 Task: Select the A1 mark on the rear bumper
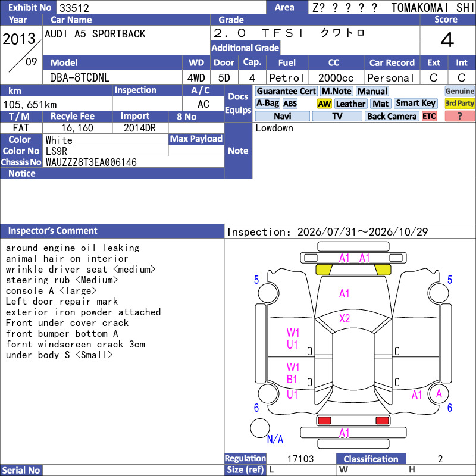click(345, 433)
